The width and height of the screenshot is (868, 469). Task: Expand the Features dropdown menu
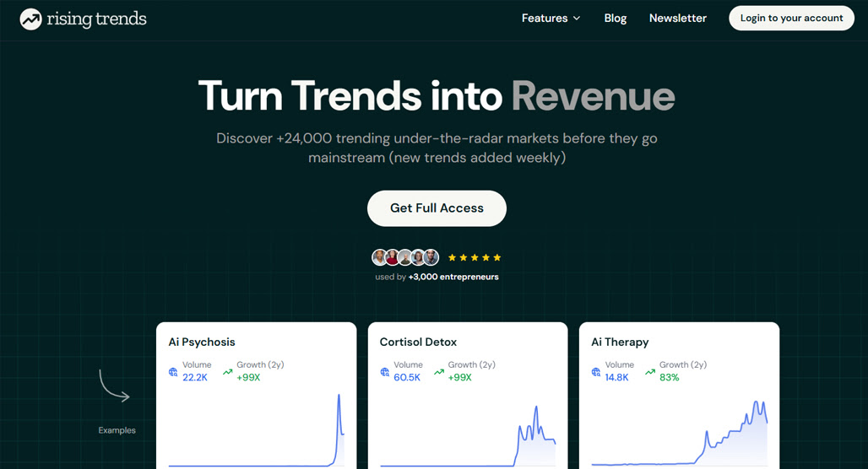pos(551,19)
